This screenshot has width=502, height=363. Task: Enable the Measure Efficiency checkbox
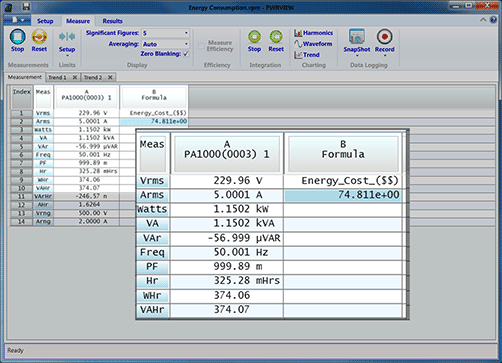(x=201, y=46)
